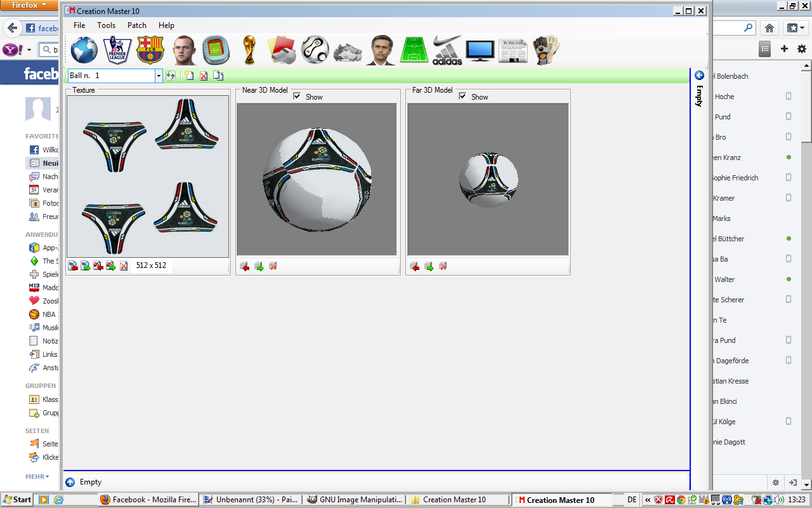Click the gear settings icon in Firefox sidebar

[x=802, y=49]
